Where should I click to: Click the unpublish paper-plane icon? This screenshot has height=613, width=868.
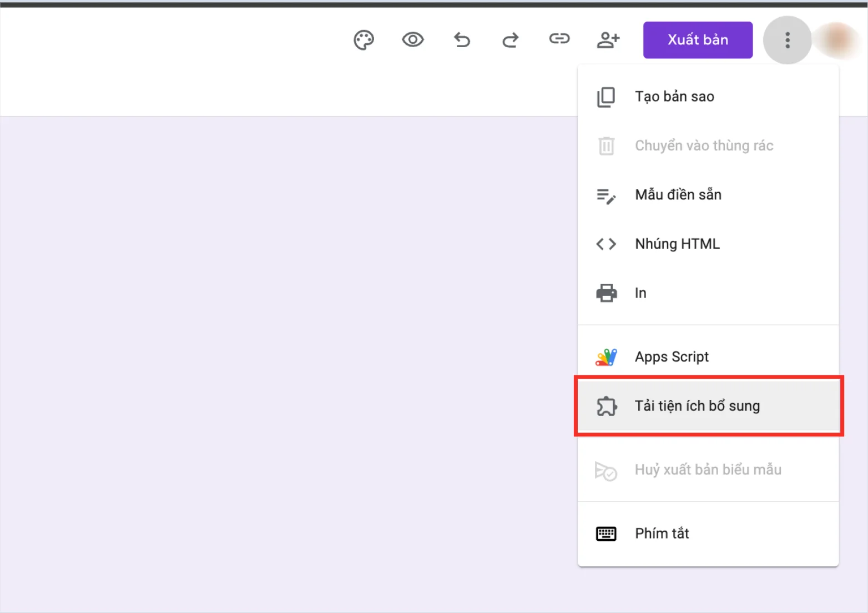[606, 471]
